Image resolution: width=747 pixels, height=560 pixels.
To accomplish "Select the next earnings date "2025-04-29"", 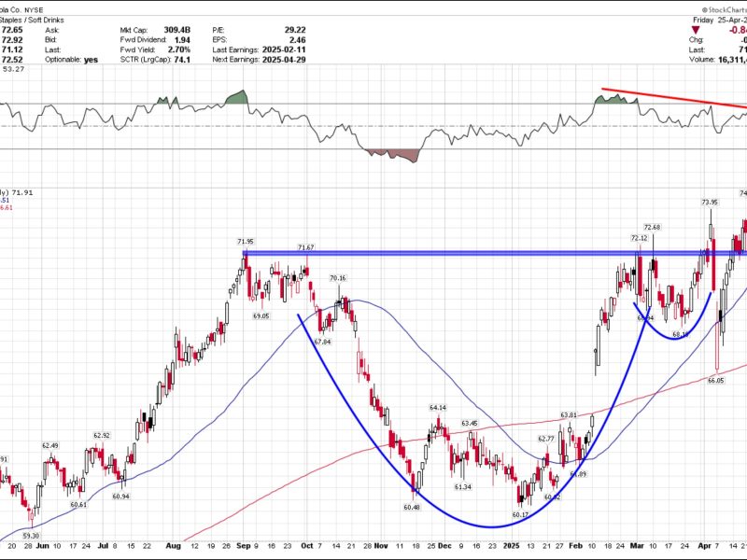I will (284, 60).
